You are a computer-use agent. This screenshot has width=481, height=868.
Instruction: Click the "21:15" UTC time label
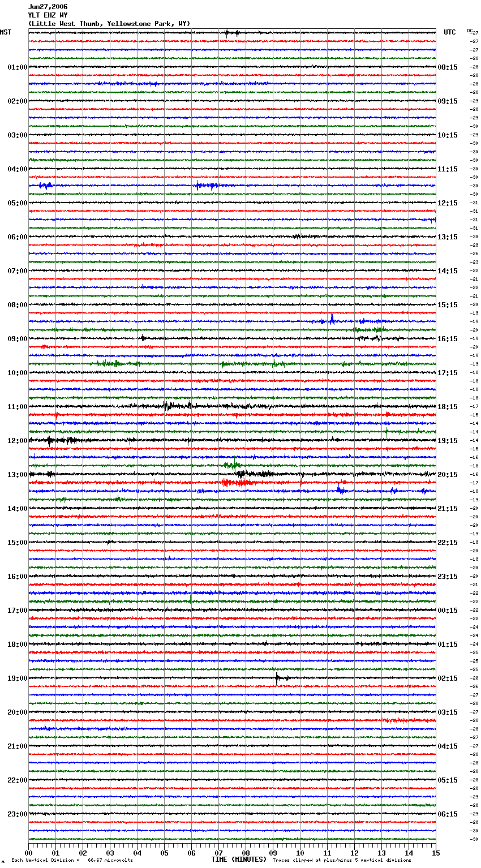tap(448, 509)
